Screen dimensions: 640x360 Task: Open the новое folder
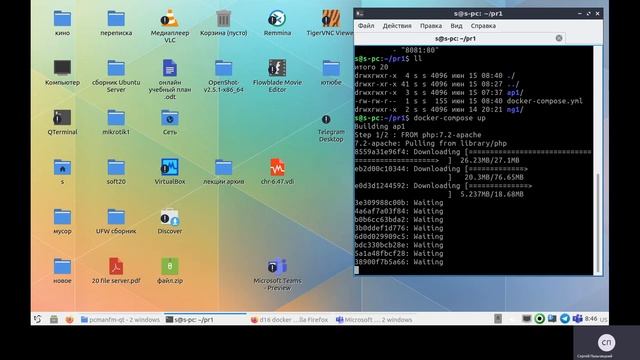(x=62, y=267)
